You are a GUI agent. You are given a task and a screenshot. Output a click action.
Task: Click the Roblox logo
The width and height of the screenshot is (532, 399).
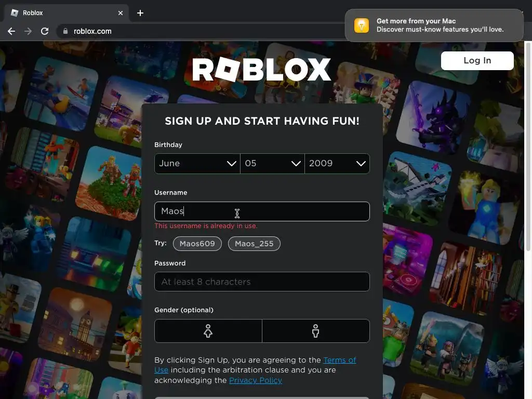pyautogui.click(x=262, y=70)
